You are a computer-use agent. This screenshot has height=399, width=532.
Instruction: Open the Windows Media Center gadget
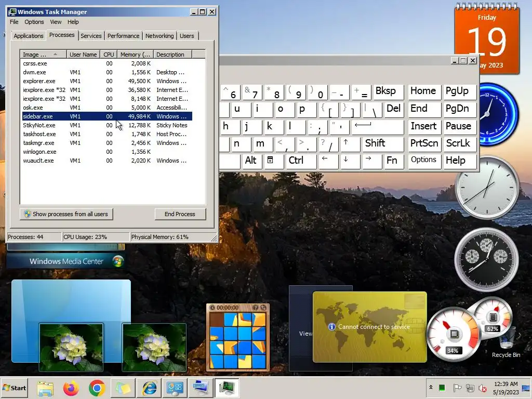click(66, 261)
